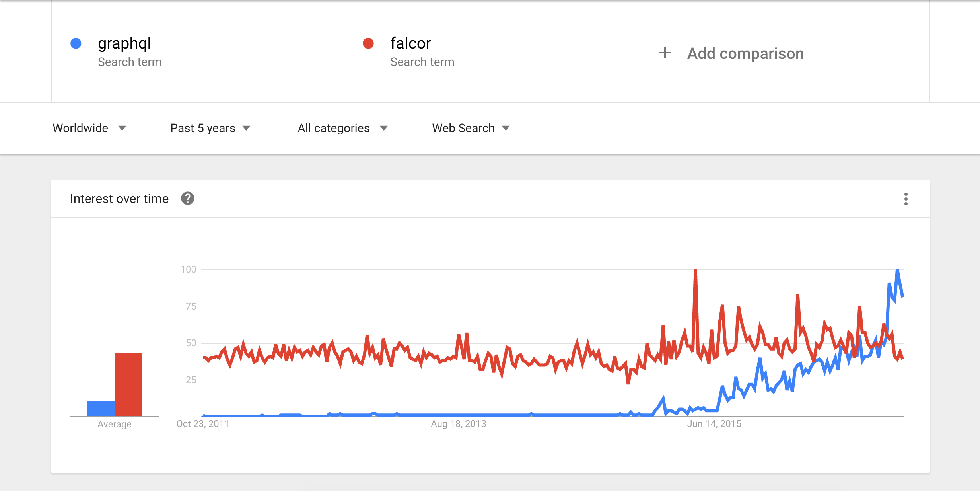The height and width of the screenshot is (491, 980).
Task: Click the red falcor color dot
Action: (368, 43)
